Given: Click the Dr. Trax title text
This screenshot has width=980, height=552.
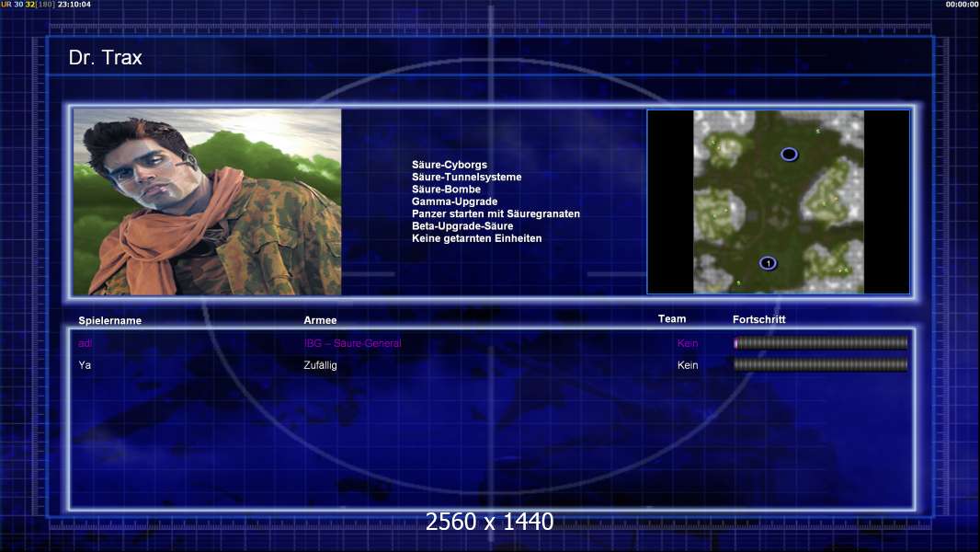Looking at the screenshot, I should click(106, 58).
